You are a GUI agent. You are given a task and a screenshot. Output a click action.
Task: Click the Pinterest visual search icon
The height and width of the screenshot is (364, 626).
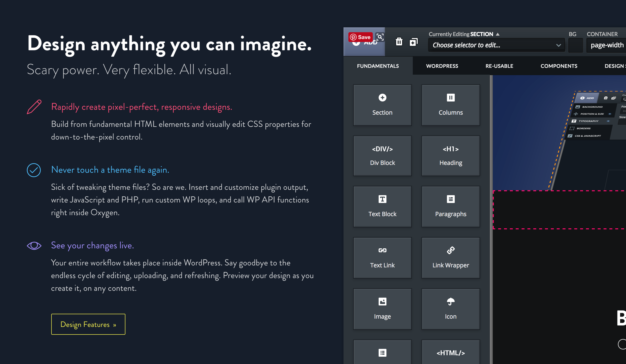[x=380, y=37]
